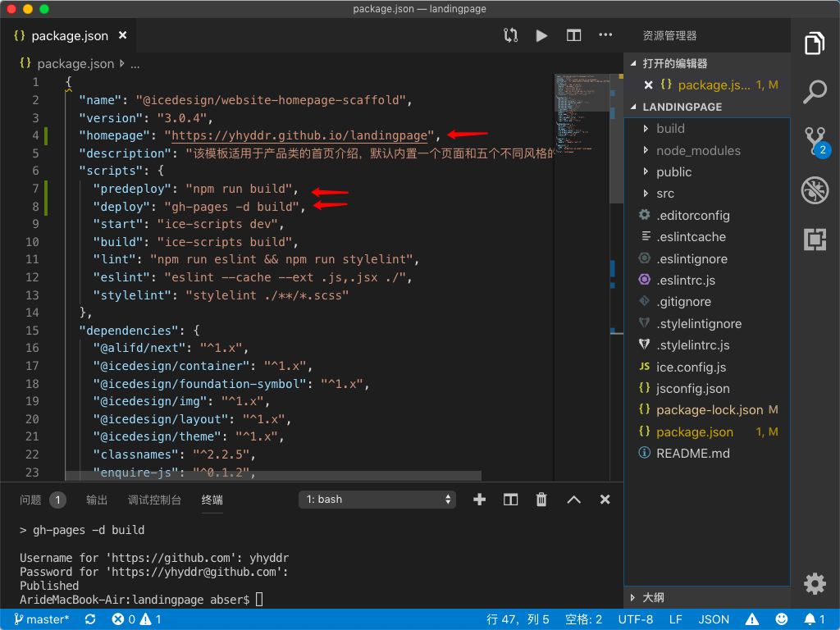The height and width of the screenshot is (630, 840).
Task: Click the master* branch in status bar
Action: [x=42, y=620]
